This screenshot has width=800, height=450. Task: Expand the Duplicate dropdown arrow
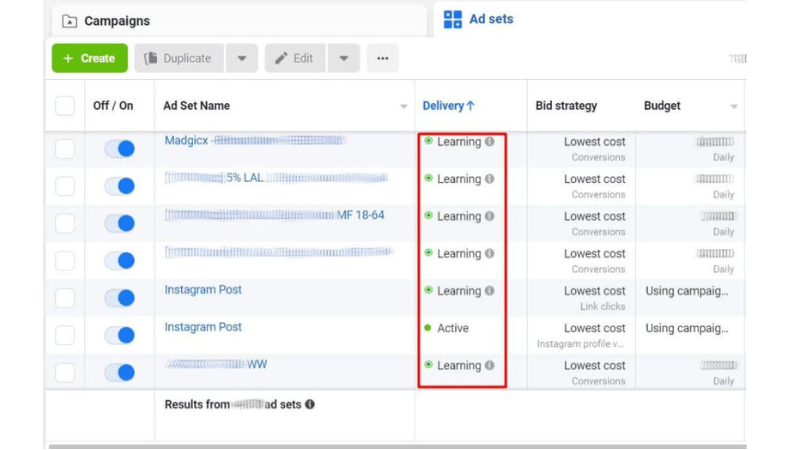pos(241,58)
